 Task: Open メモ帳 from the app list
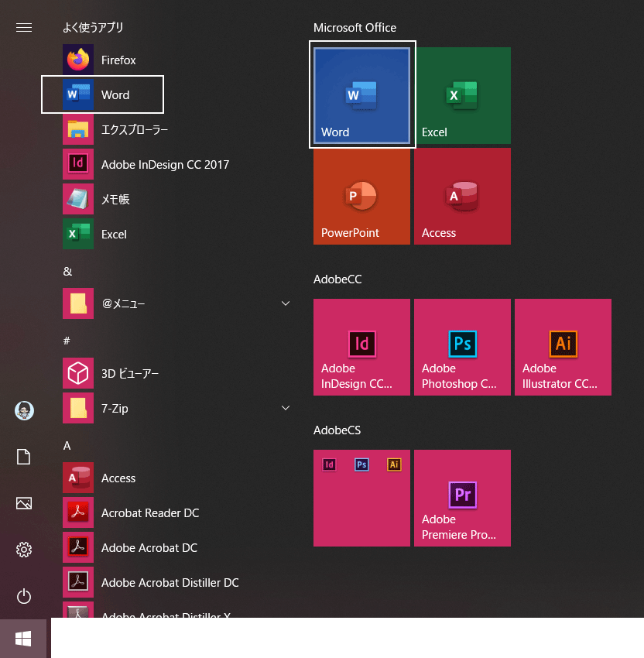point(176,199)
